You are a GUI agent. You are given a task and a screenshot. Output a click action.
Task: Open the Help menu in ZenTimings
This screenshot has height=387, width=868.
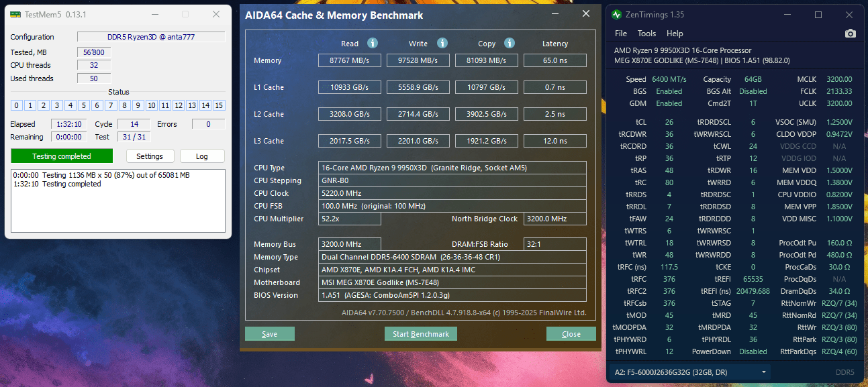[675, 34]
